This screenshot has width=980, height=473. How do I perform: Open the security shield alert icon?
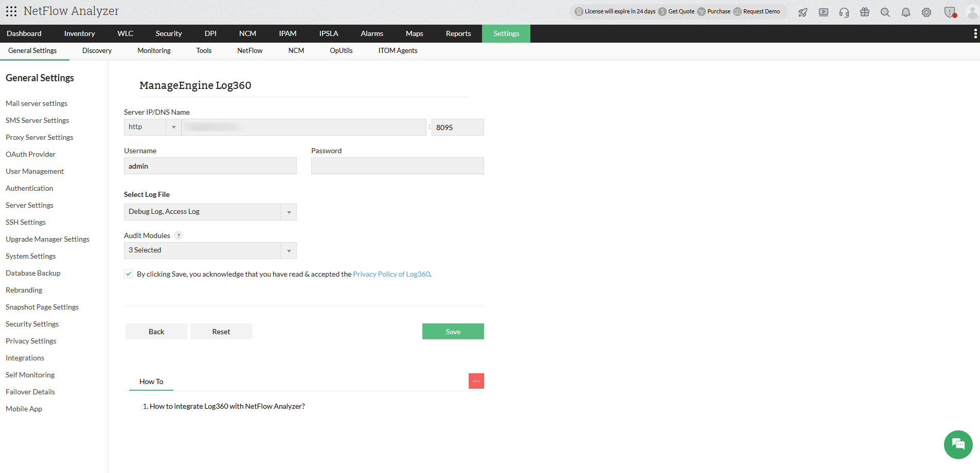950,12
